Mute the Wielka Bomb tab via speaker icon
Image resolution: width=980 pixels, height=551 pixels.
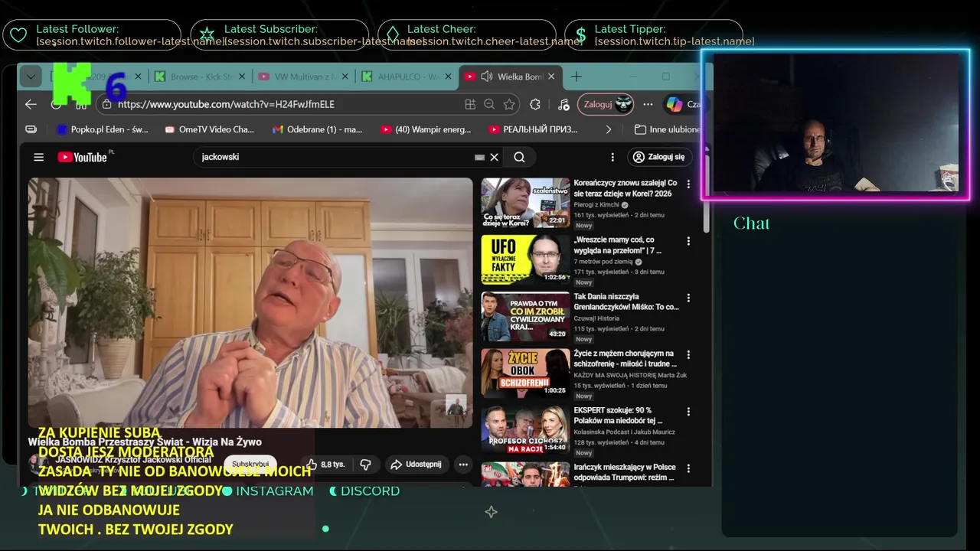click(x=486, y=77)
